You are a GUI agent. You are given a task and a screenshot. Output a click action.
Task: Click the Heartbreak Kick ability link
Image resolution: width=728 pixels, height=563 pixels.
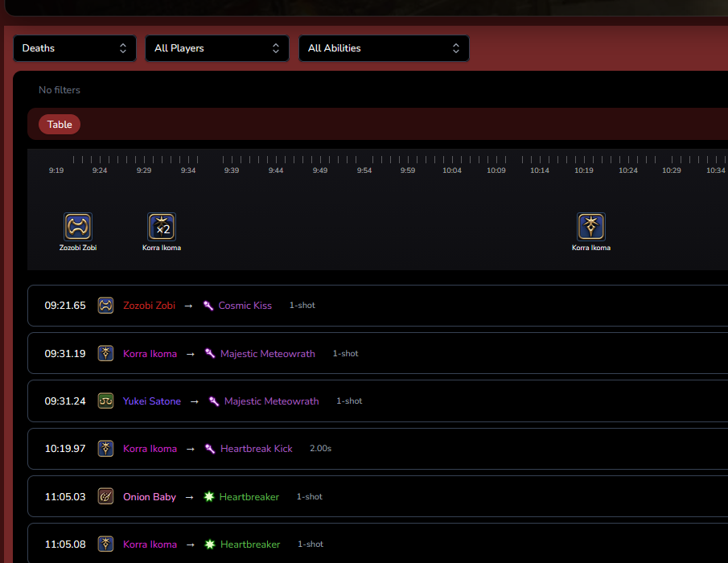[257, 449]
